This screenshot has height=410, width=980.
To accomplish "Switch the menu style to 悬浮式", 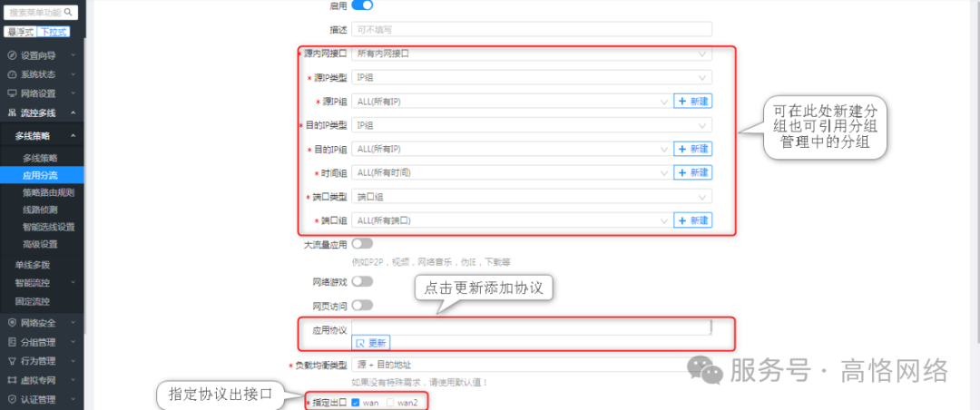I will pyautogui.click(x=20, y=32).
